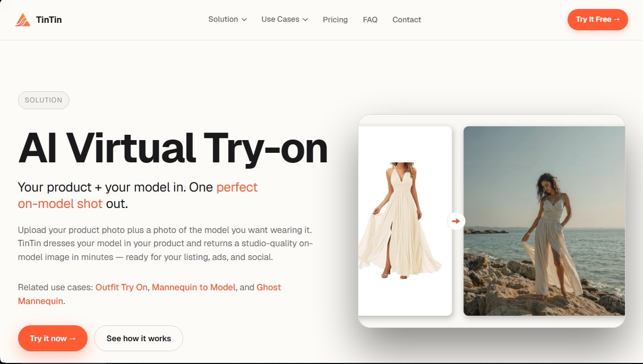Screen dimensions: 643x364
Task: Click the Try it now button
Action: click(53, 338)
